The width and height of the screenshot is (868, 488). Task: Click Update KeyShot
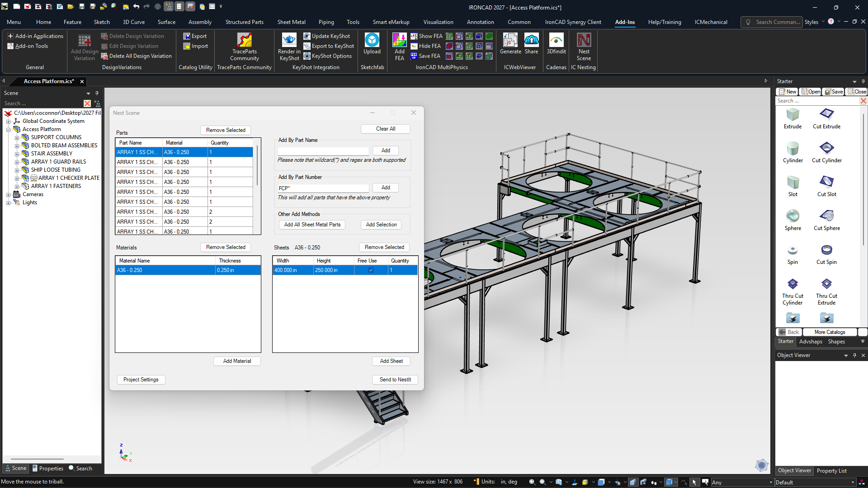327,36
